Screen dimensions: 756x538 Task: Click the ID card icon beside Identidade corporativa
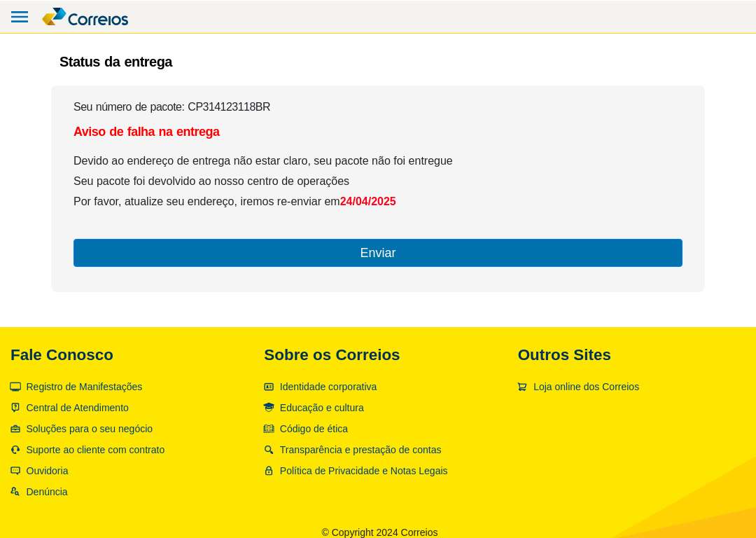tap(269, 387)
